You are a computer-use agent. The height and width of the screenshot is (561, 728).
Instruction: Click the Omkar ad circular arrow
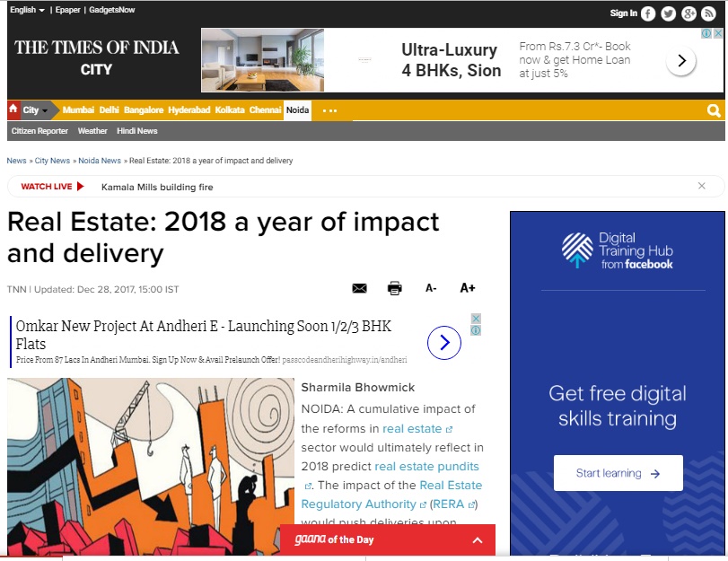444,343
